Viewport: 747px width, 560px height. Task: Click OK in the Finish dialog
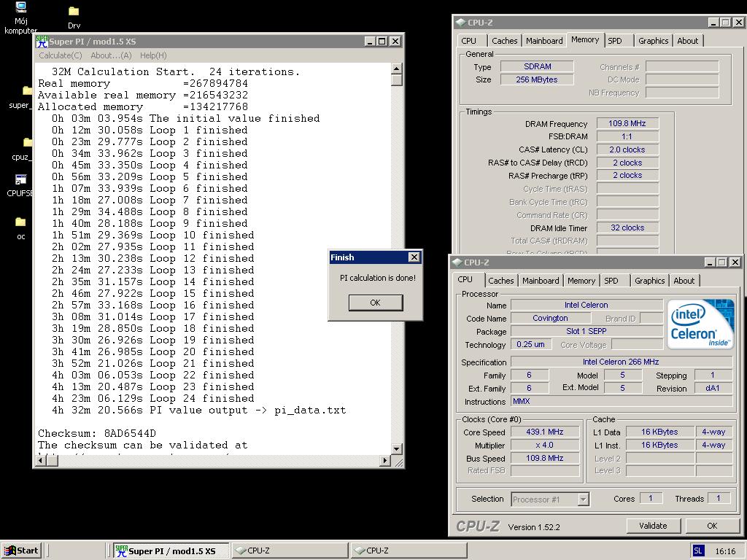(376, 303)
